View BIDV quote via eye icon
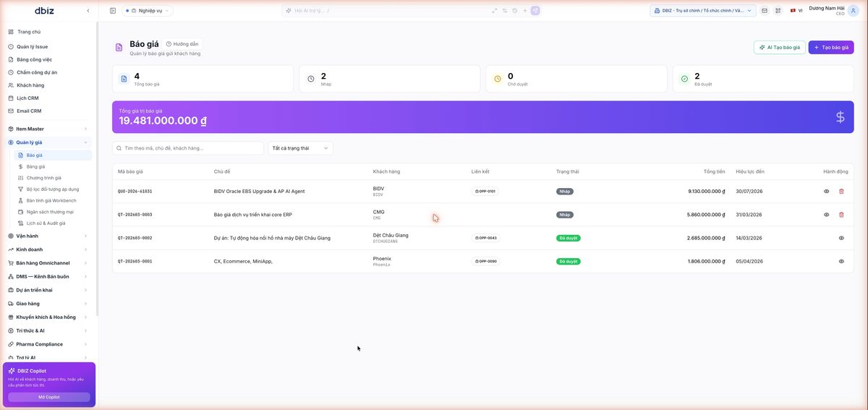The height and width of the screenshot is (410, 868). (827, 192)
